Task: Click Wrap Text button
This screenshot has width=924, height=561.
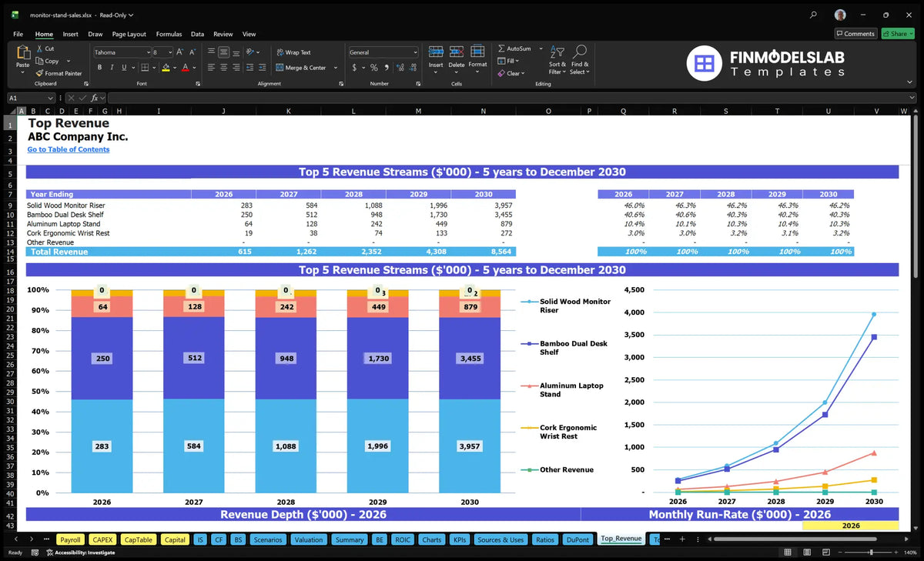Action: pos(293,52)
